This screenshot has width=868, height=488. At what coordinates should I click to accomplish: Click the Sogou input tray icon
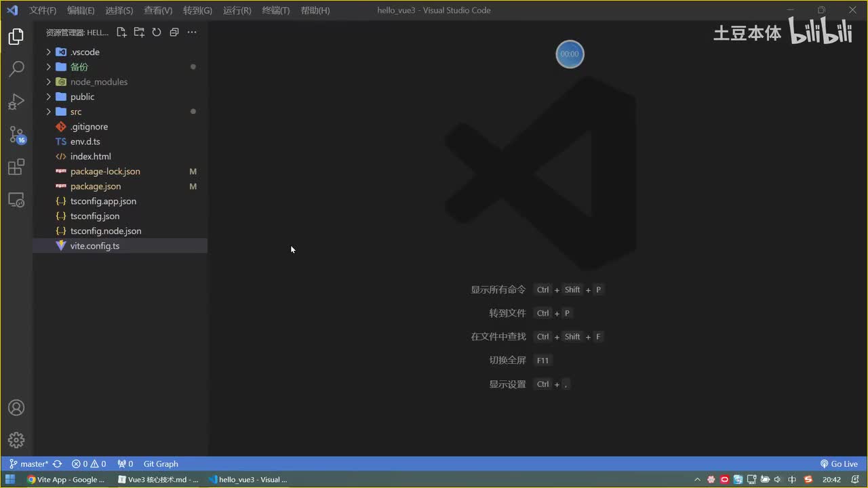point(808,479)
